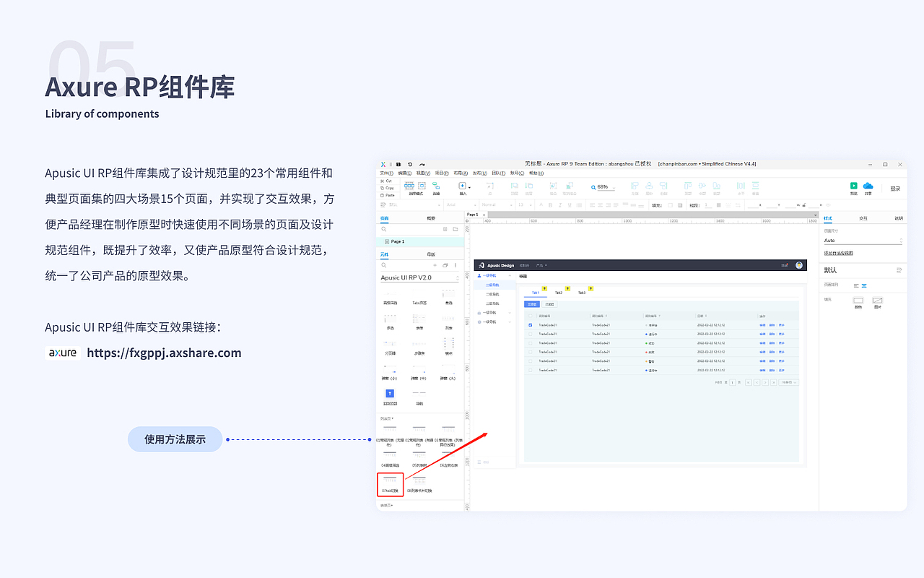Close the Page 1 canvas tab
Image resolution: width=924 pixels, height=578 pixels.
(x=484, y=215)
